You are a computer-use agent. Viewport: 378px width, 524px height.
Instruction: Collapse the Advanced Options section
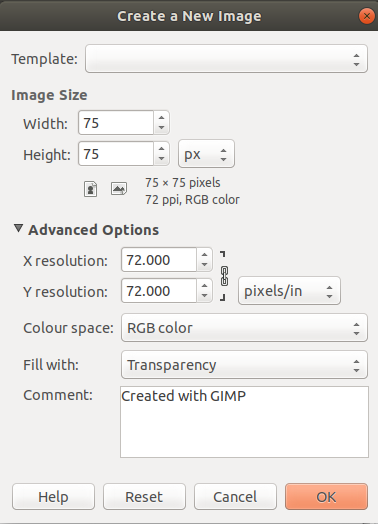pyautogui.click(x=18, y=229)
